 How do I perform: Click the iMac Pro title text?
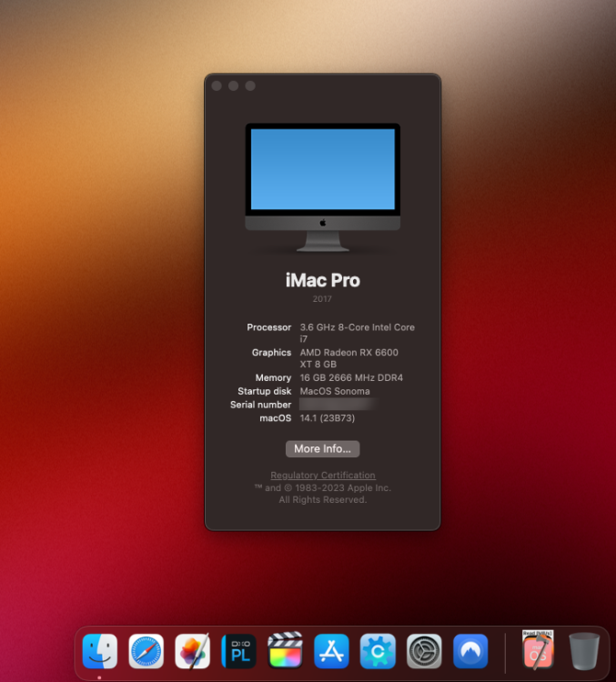[323, 280]
